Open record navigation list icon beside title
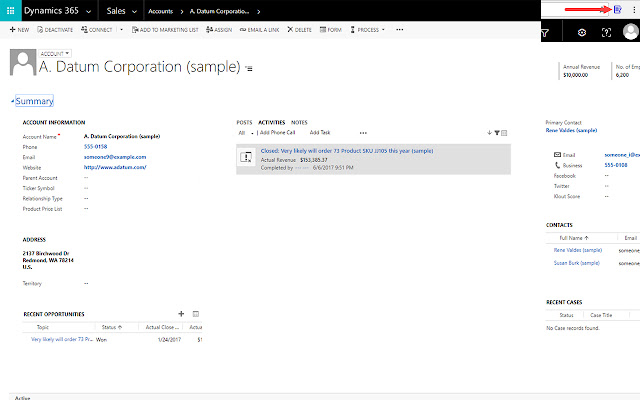 tap(249, 69)
